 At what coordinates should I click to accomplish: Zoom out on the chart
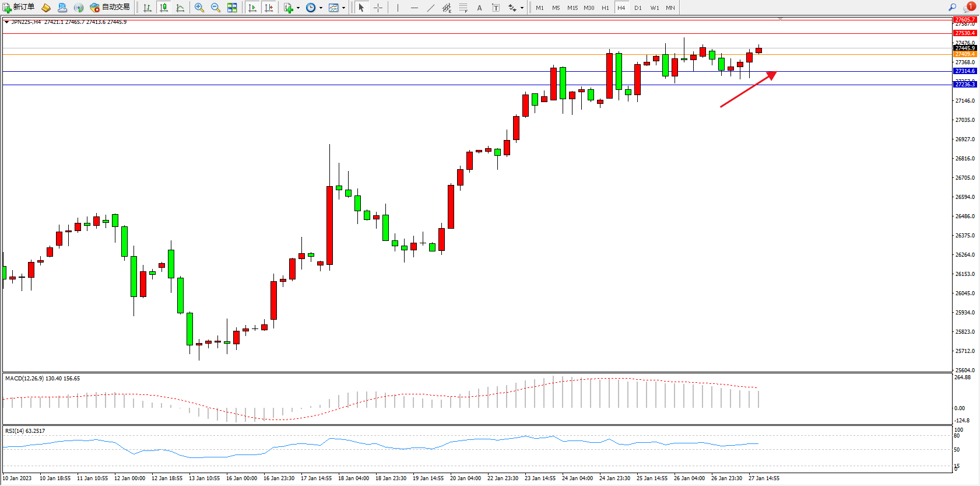point(216,8)
